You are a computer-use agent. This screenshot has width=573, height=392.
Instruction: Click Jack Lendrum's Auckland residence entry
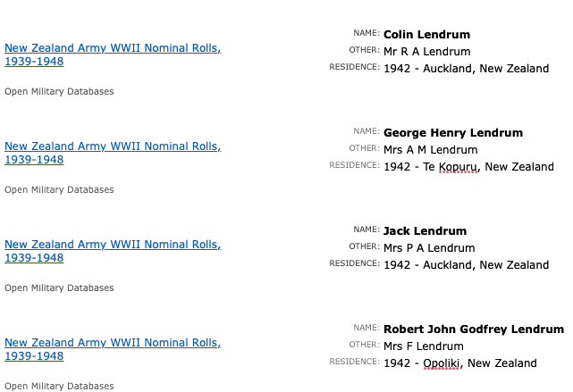(x=466, y=265)
